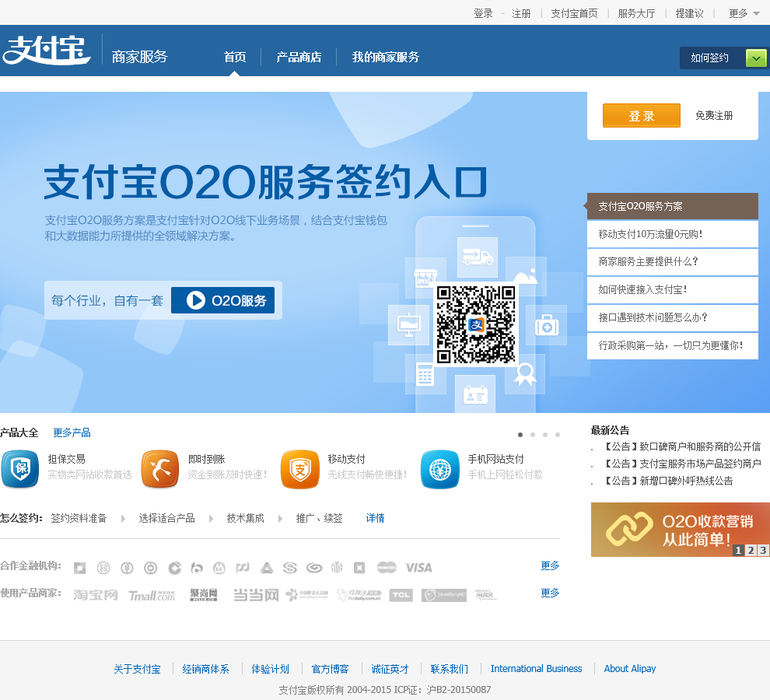
Task: Click 注册 in the top bar
Action: click(x=521, y=13)
